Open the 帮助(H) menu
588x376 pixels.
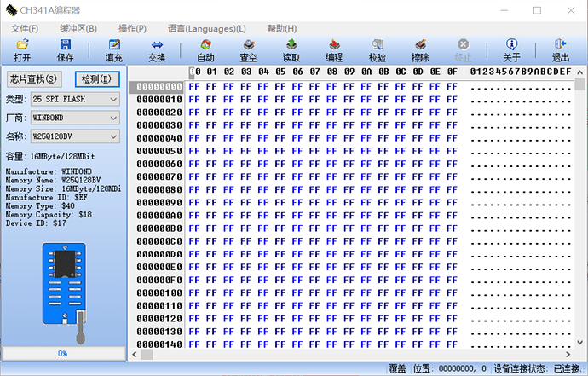pyautogui.click(x=282, y=28)
